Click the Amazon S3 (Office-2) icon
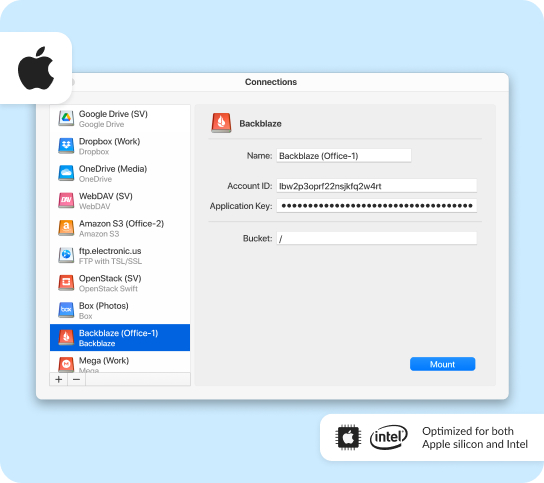The width and height of the screenshot is (544, 483). point(66,228)
